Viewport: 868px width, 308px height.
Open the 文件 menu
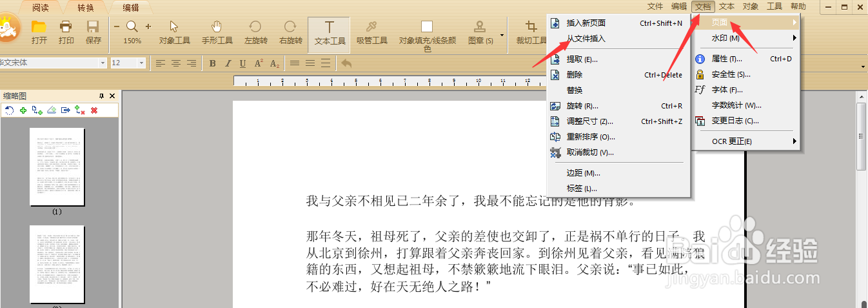(655, 6)
